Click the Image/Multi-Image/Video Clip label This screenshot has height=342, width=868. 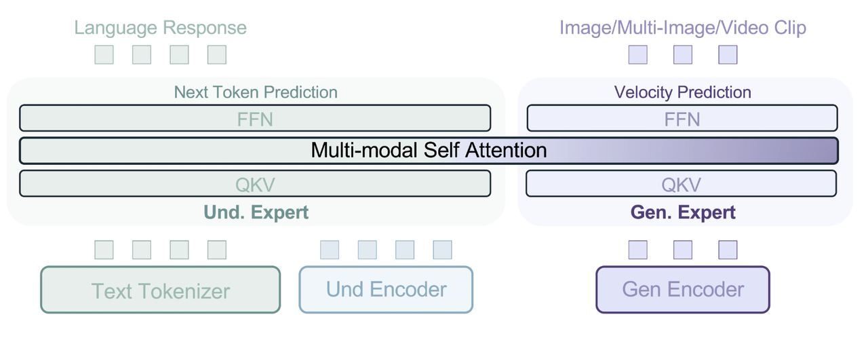pyautogui.click(x=683, y=28)
